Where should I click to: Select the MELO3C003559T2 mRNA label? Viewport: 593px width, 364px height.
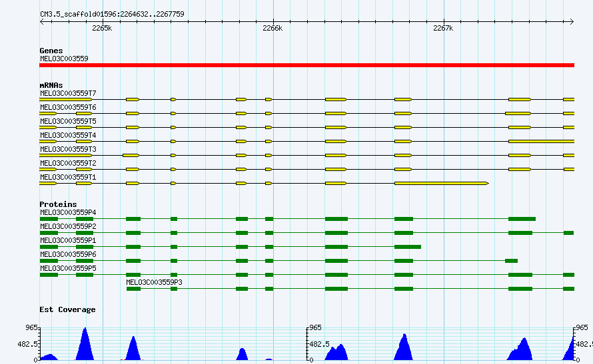coord(68,163)
